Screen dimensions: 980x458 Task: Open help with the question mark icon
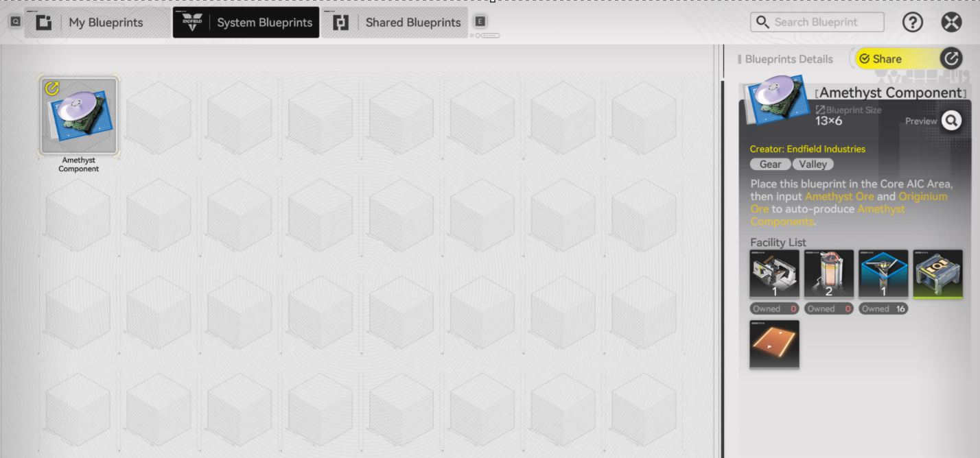[x=912, y=22]
